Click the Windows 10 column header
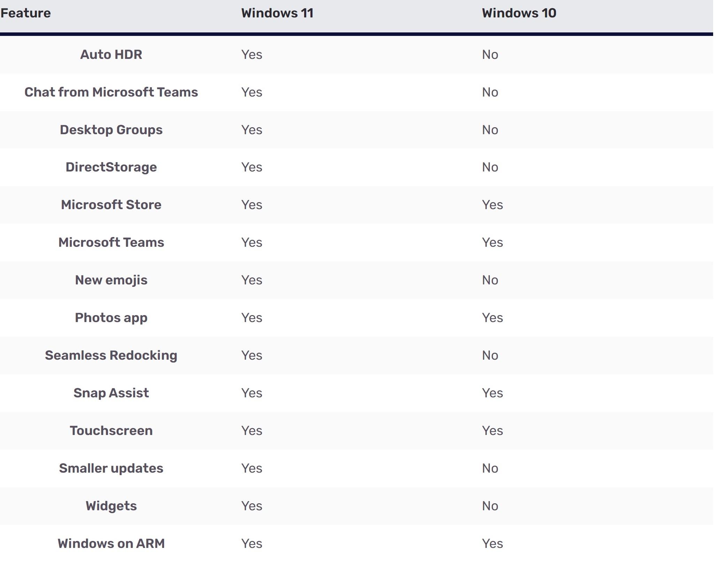Screen dimensions: 718x588 pyautogui.click(x=519, y=13)
